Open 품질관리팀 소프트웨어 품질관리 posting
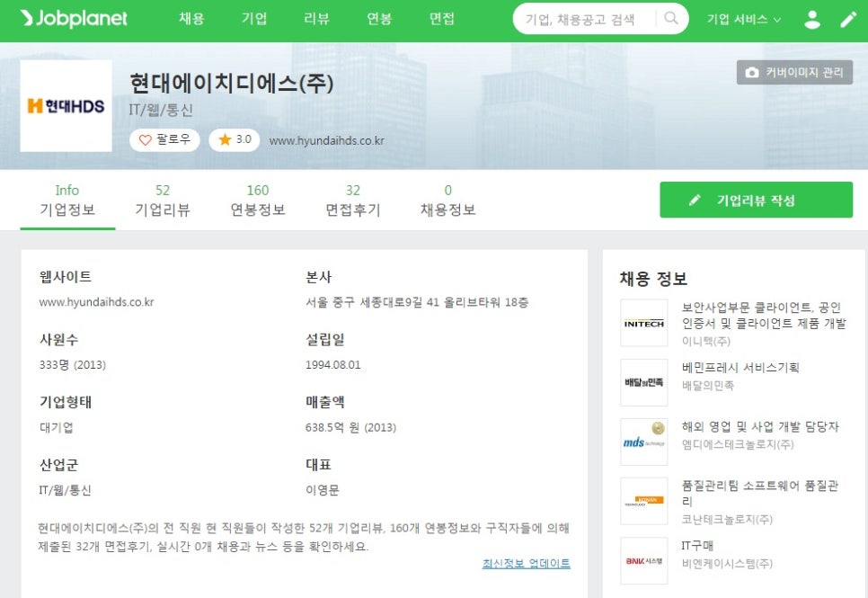Image resolution: width=868 pixels, height=598 pixels. click(760, 494)
